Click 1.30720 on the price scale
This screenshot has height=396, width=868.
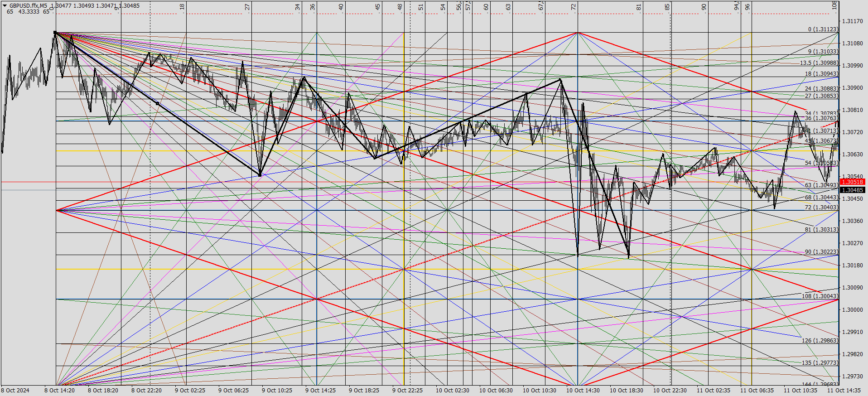click(x=852, y=132)
